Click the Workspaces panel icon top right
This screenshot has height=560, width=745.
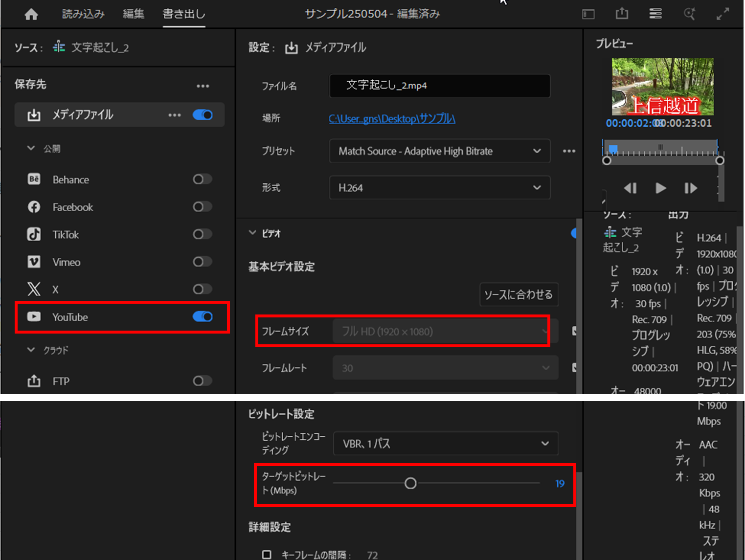[655, 14]
